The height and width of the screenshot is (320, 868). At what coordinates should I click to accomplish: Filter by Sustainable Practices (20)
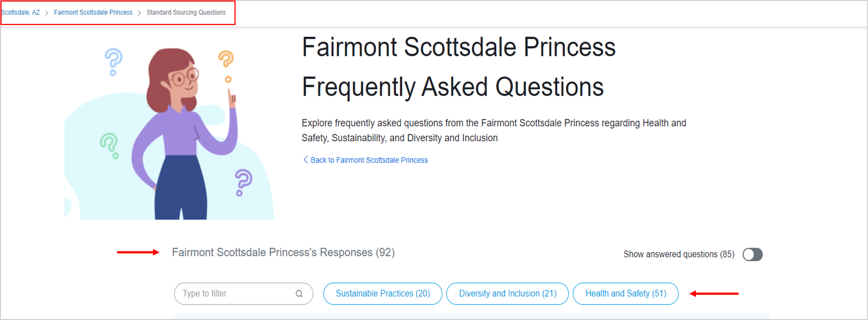click(x=382, y=294)
